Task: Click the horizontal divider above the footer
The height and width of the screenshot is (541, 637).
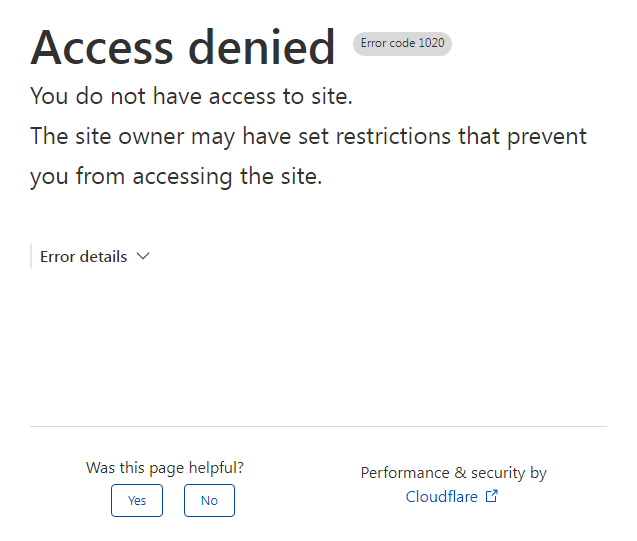Action: (318, 426)
